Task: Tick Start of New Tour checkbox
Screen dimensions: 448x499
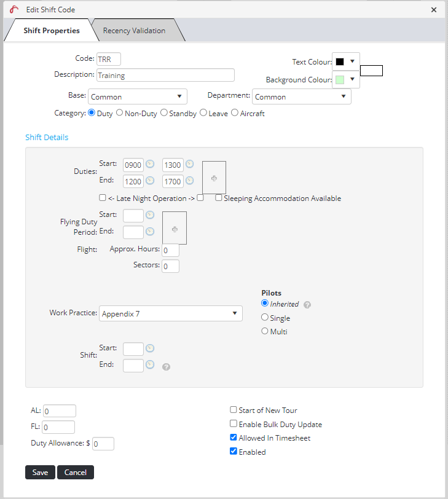Action: point(234,410)
